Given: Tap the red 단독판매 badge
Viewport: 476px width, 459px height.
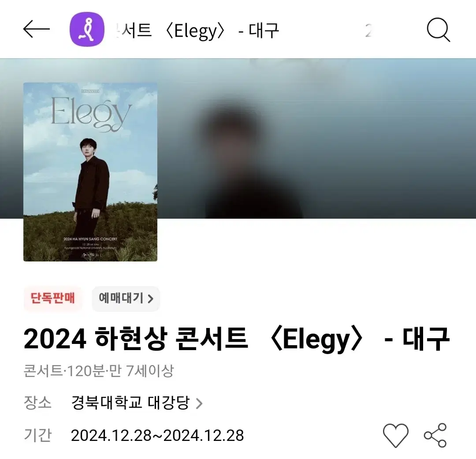Looking at the screenshot, I should click(x=52, y=299).
